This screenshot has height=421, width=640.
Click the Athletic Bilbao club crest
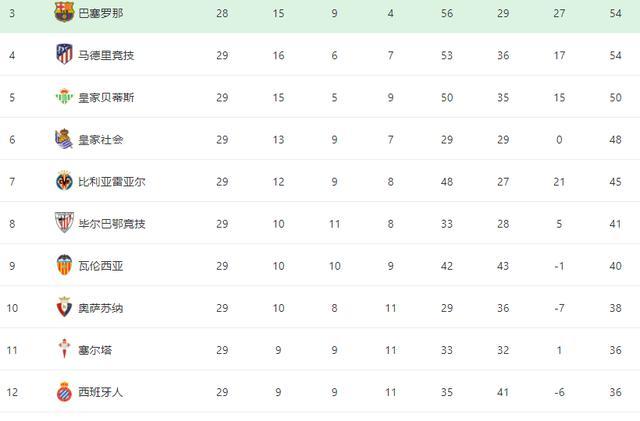(64, 223)
